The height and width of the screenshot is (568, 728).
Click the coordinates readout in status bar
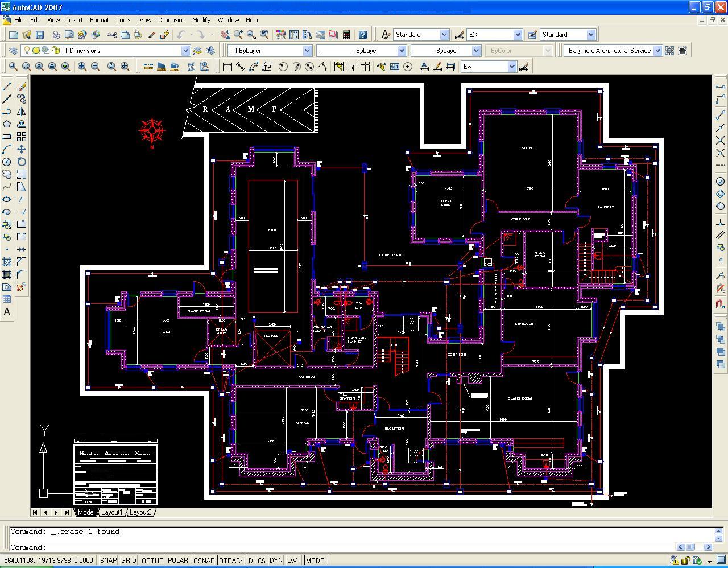(49, 561)
